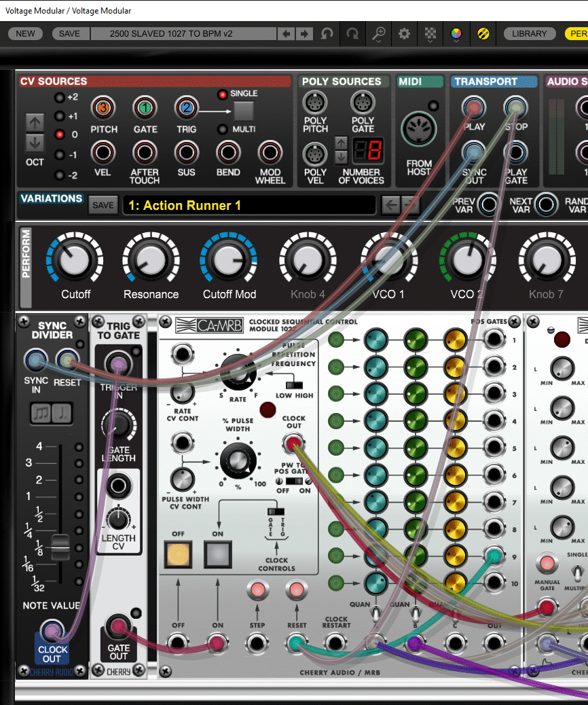
Task: Click the RESET red pushbutton on 1027
Action: pyautogui.click(x=297, y=590)
